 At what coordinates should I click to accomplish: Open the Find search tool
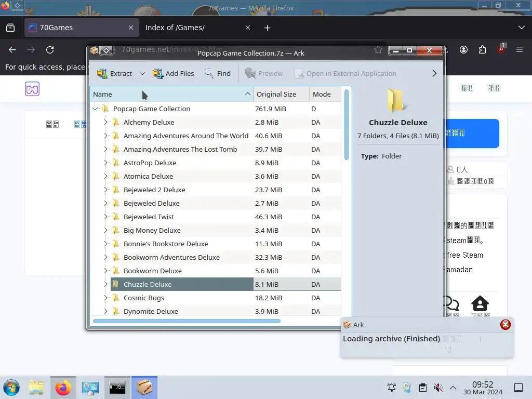coord(217,73)
